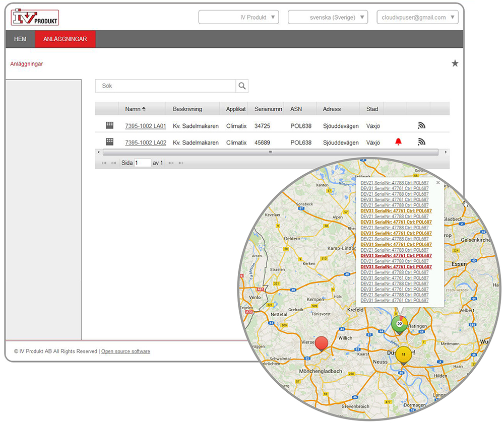This screenshot has width=504, height=423.
Task: Click in the Sök search field
Action: tap(165, 86)
